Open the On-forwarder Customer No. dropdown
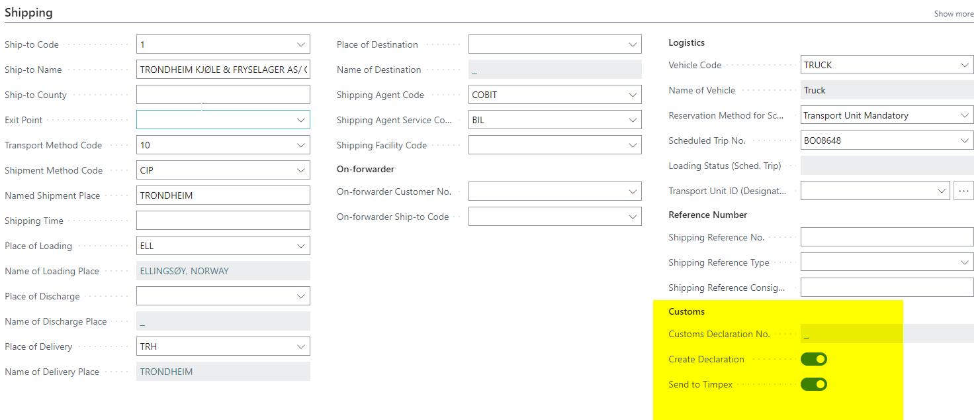Viewport: 980px width, 420px height. click(x=633, y=191)
